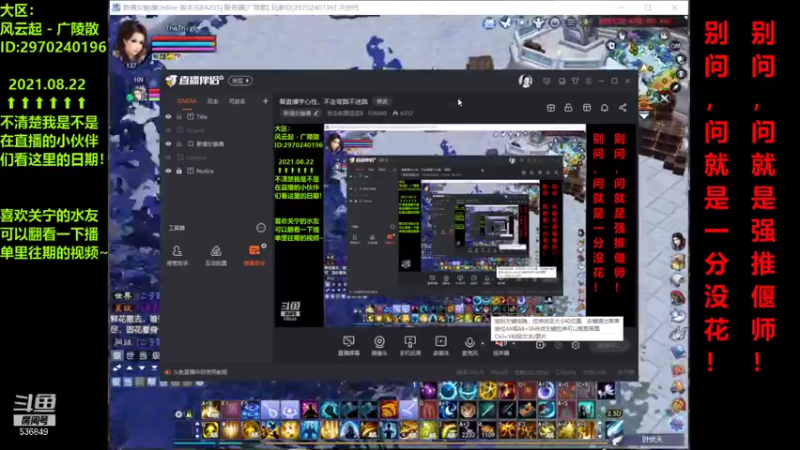This screenshot has height=450, width=800.
Task: Show the General layer via eye icon
Action: [168, 157]
